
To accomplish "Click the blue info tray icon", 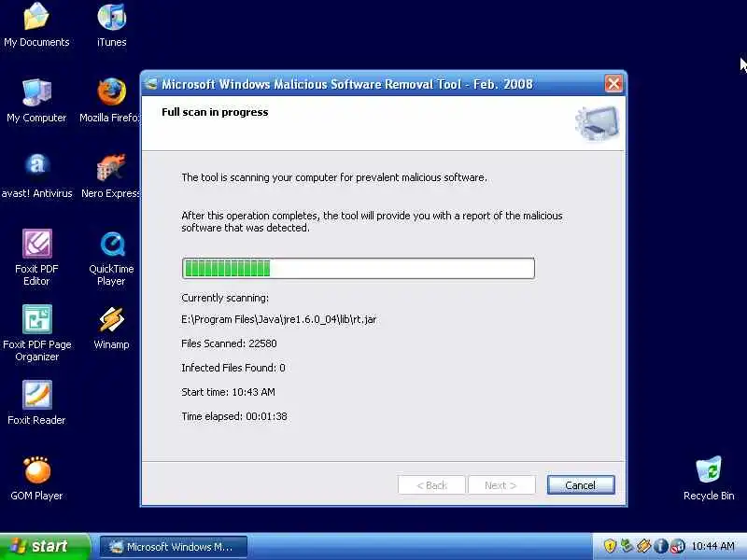I will 660,546.
